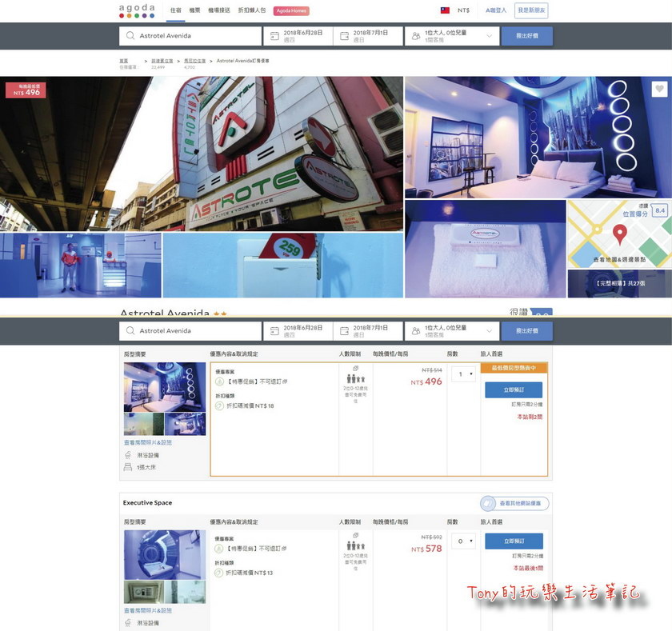Screen dimensions: 672x631
Task: Click round icon on compare other sites button
Action: [488, 503]
